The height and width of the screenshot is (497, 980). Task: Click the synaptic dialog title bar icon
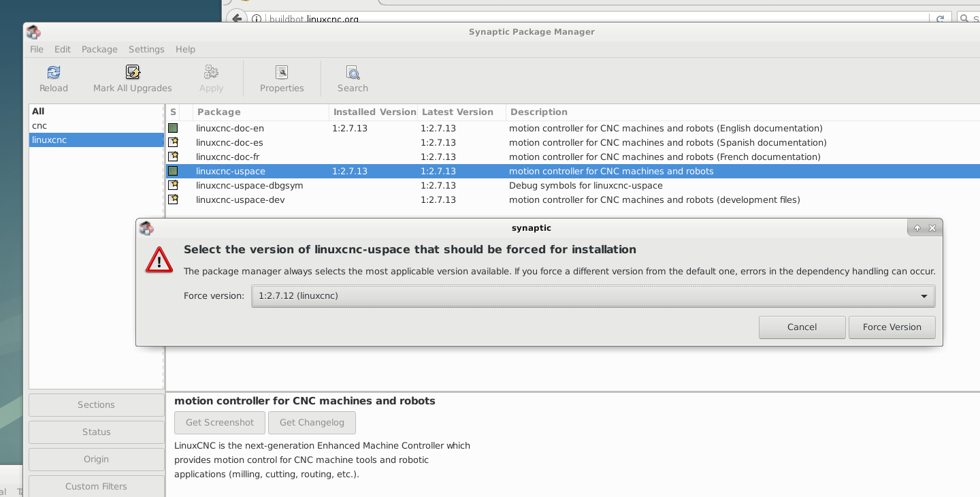[x=146, y=228]
